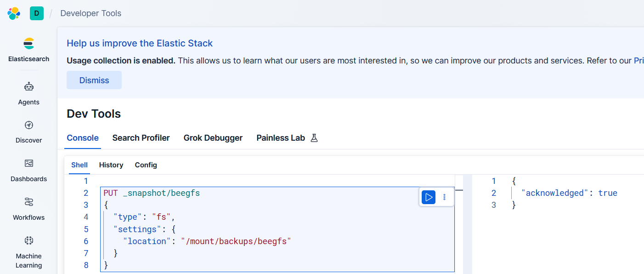The height and width of the screenshot is (274, 644).
Task: Click the "acknowledged": true response line
Action: pos(569,193)
